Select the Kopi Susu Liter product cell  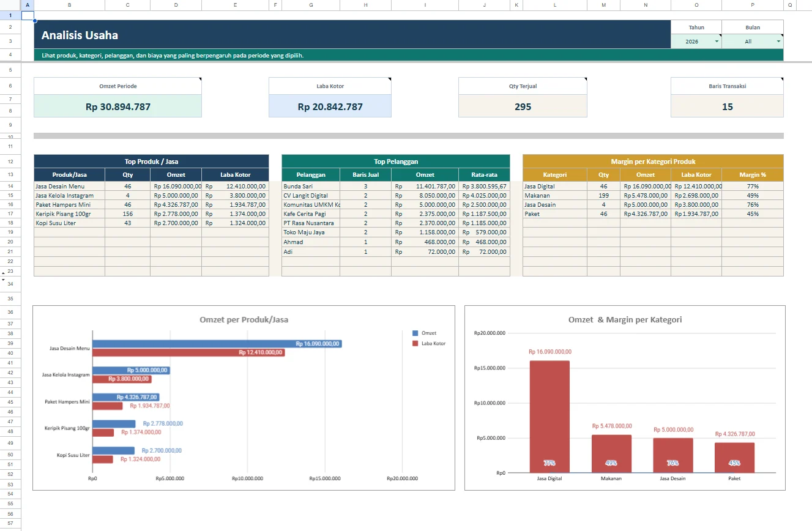[x=69, y=223]
